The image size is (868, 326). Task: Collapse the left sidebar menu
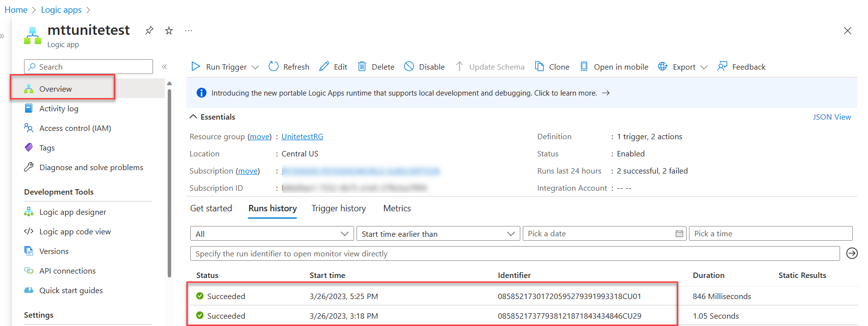(165, 67)
